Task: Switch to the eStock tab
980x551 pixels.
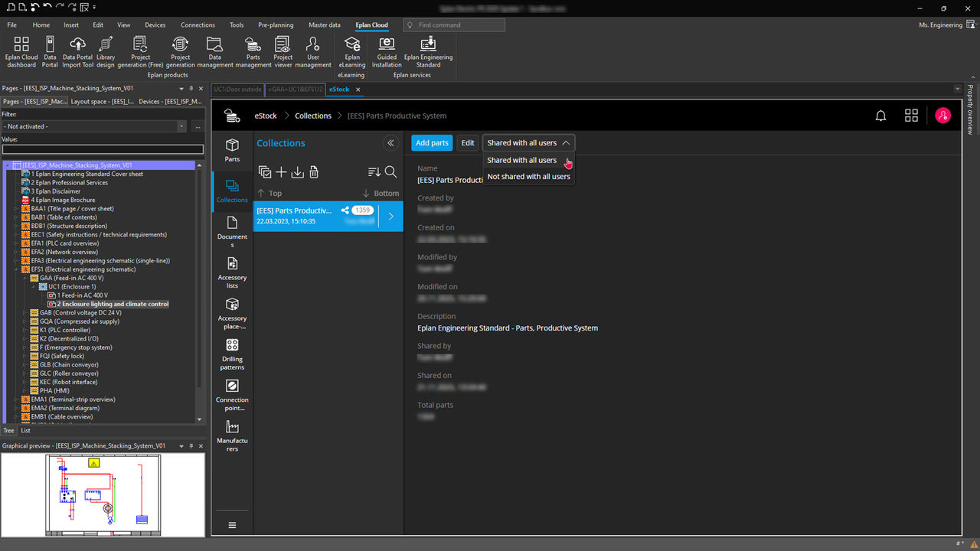Action: (x=339, y=90)
